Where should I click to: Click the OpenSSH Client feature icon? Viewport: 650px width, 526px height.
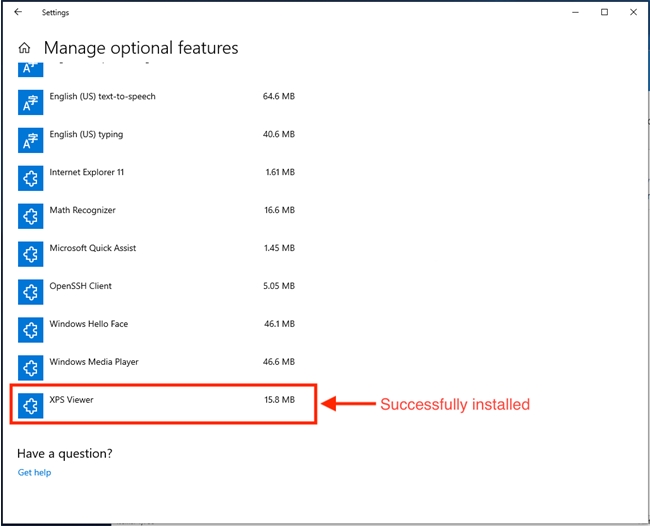tap(30, 292)
